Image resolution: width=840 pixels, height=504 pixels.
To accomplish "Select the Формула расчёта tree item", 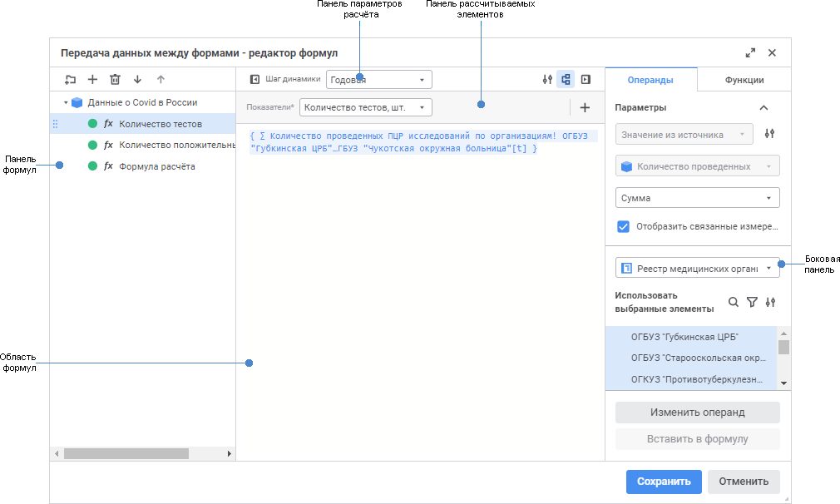I will (157, 166).
